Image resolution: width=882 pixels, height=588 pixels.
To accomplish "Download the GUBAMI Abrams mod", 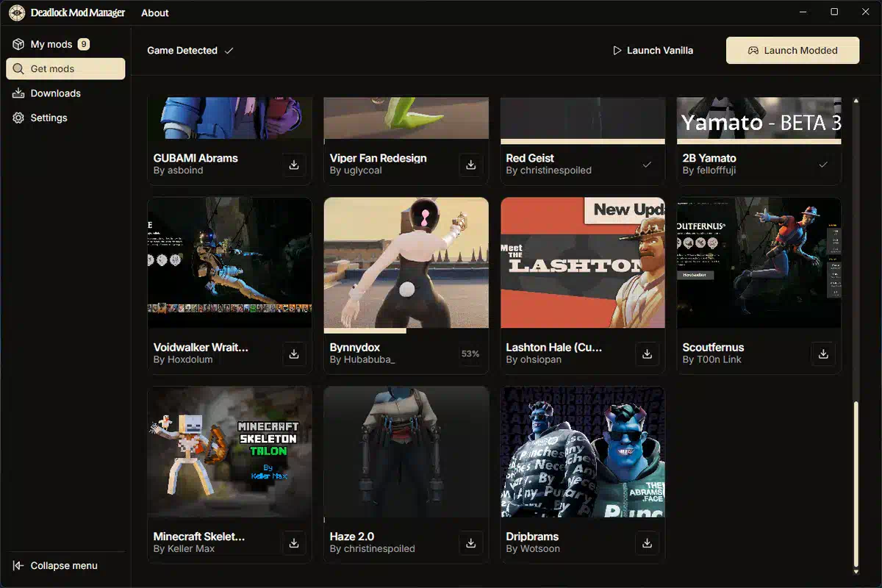I will (294, 165).
